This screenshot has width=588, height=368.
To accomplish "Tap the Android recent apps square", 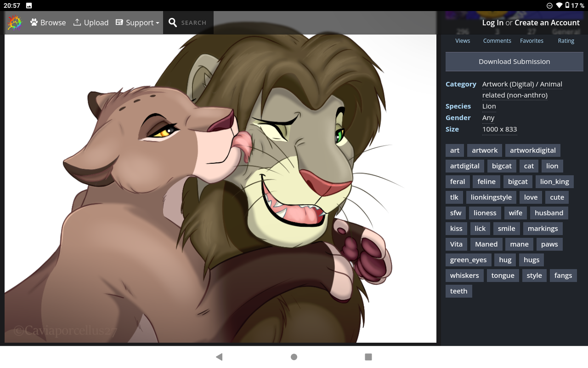I will click(x=368, y=357).
